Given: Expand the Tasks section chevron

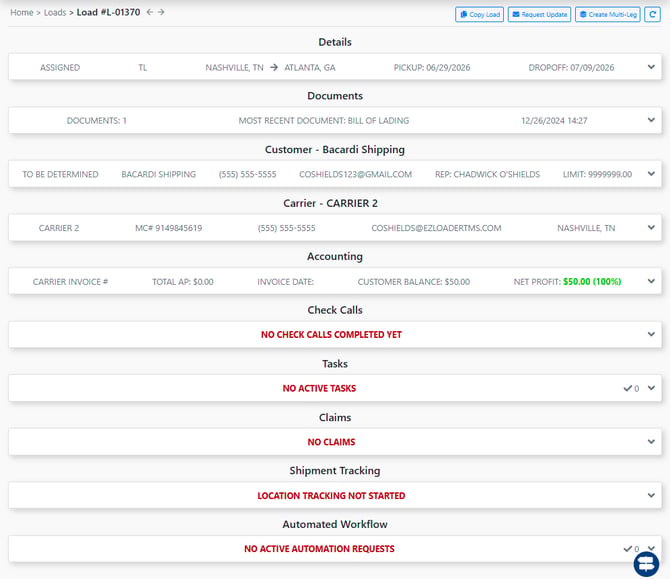Looking at the screenshot, I should point(651,388).
